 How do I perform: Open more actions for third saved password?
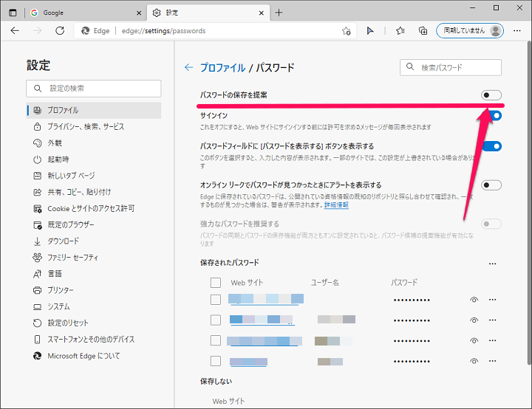coord(493,340)
